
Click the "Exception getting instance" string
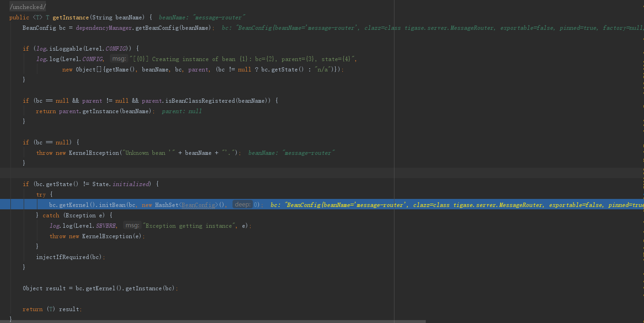click(x=189, y=226)
